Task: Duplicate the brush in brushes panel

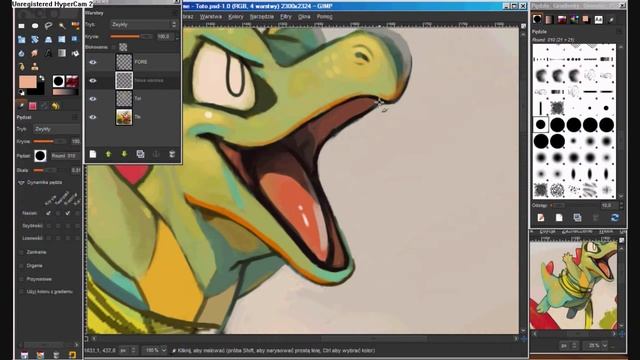Action: coord(577,218)
